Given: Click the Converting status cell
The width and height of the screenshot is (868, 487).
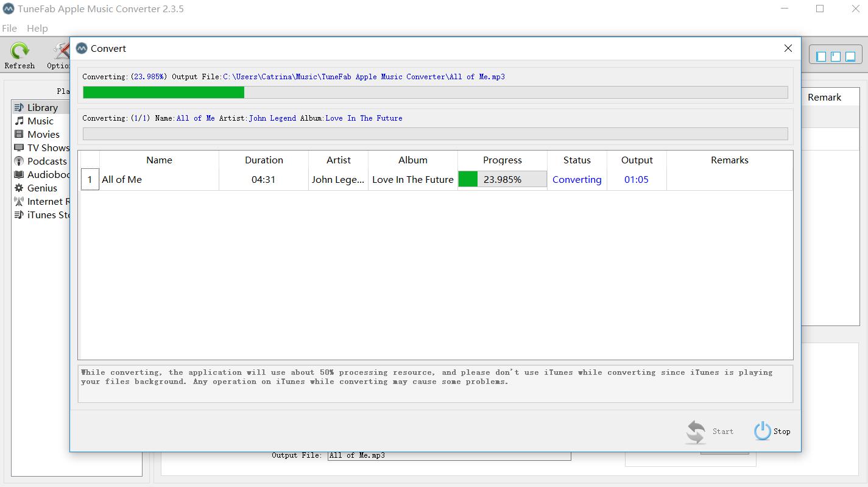Looking at the screenshot, I should click(x=577, y=180).
